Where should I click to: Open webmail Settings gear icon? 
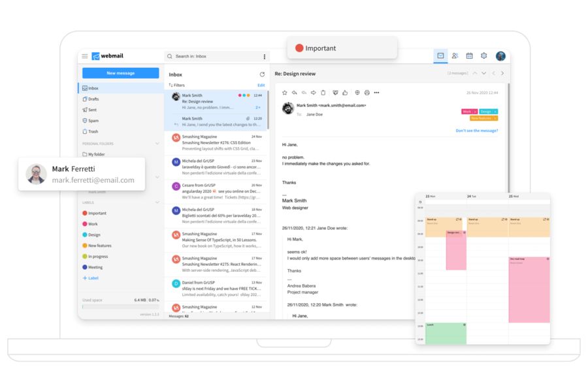coord(483,56)
